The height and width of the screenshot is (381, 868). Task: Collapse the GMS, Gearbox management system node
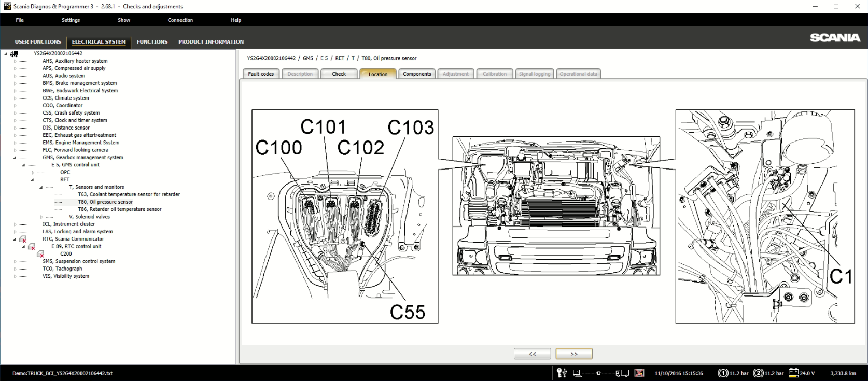(x=15, y=158)
